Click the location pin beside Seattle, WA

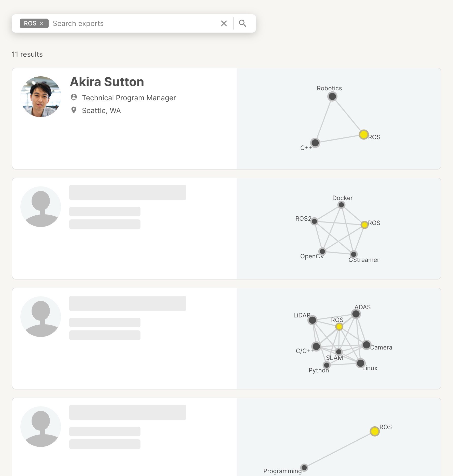point(74,110)
